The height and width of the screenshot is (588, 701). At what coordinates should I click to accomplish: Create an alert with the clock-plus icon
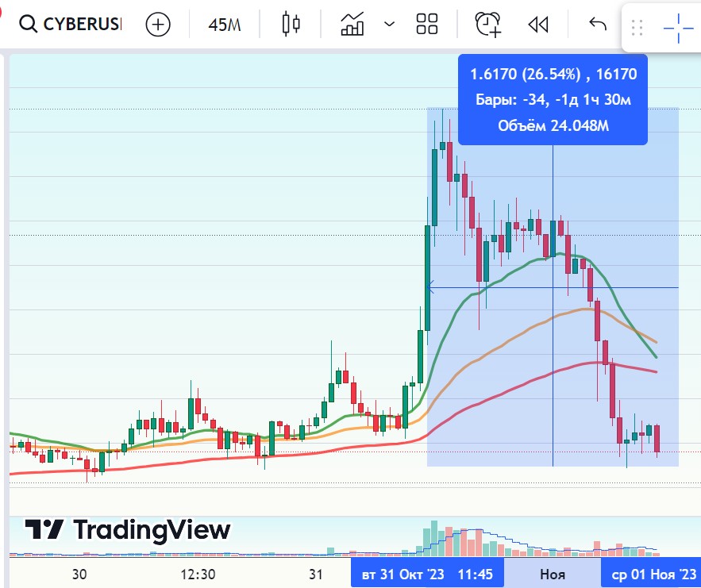coord(488,25)
